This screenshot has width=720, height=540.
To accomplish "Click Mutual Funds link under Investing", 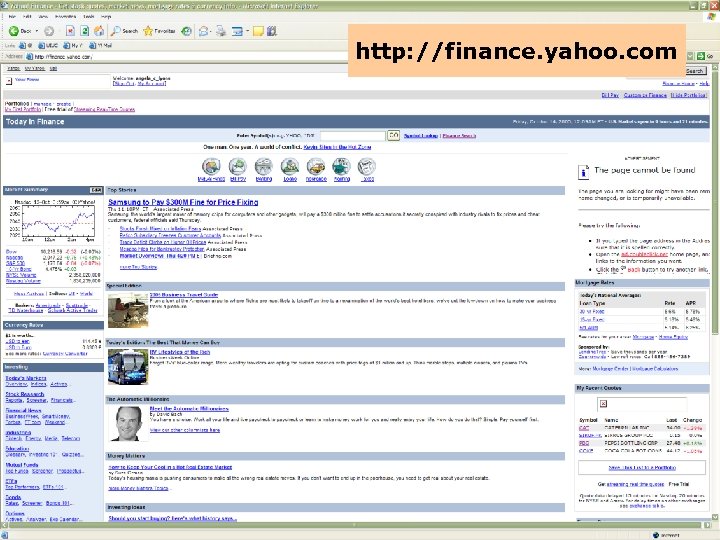I will 22,465.
